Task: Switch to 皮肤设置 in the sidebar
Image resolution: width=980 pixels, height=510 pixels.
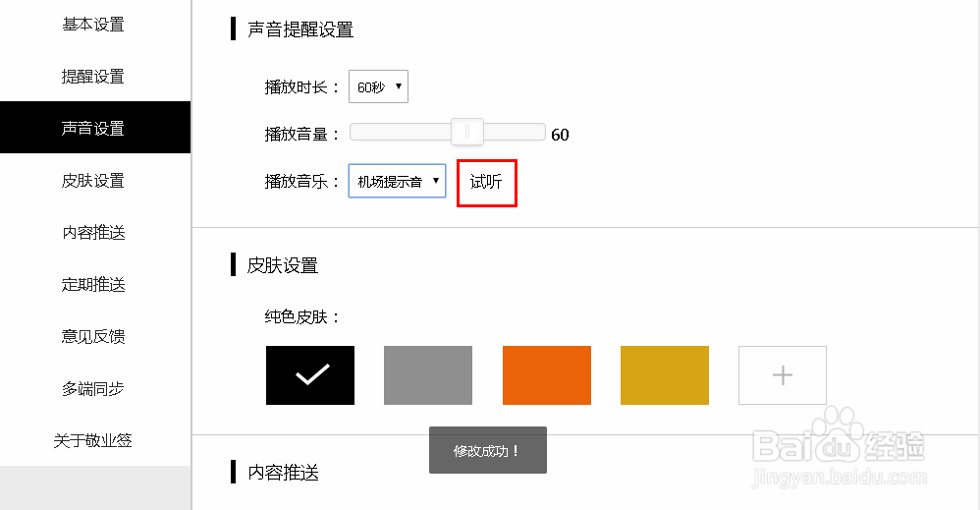Action: 93,181
